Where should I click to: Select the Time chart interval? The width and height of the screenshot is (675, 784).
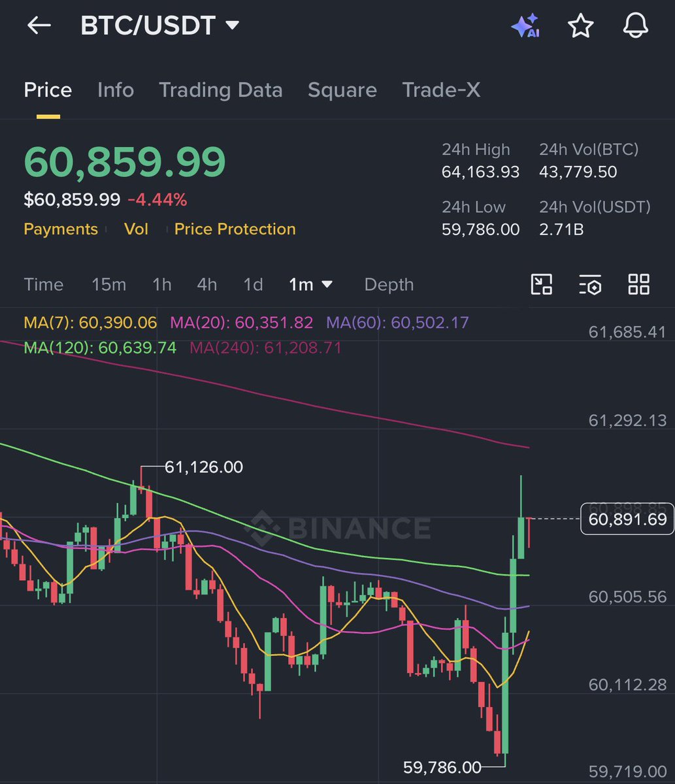pos(44,285)
